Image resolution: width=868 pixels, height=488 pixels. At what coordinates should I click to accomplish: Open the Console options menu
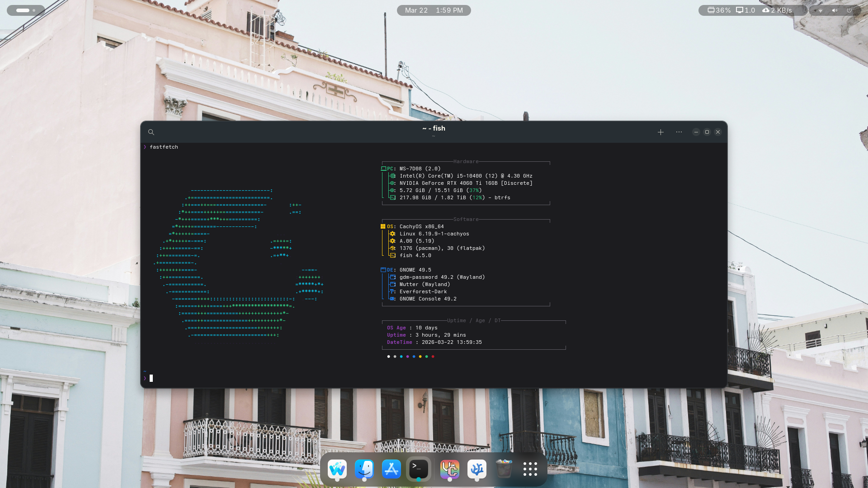(x=679, y=132)
